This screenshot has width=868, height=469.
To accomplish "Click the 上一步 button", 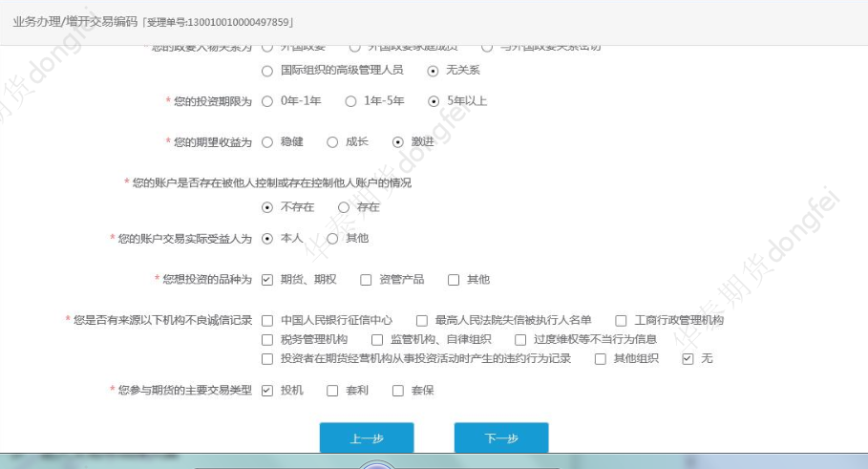I will click(x=367, y=438).
